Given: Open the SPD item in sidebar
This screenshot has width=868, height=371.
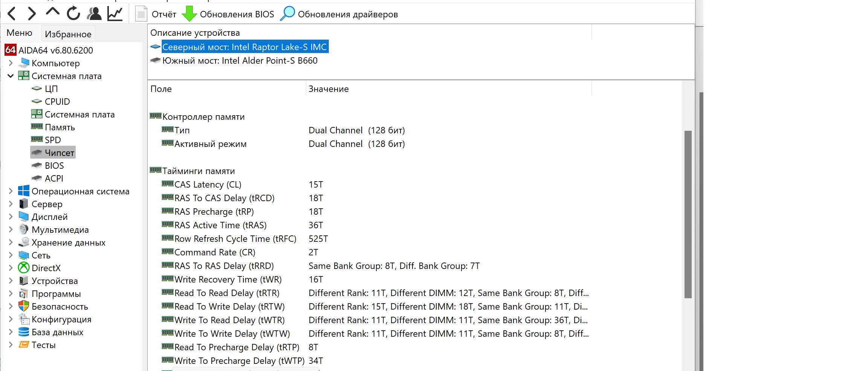Looking at the screenshot, I should click(x=53, y=140).
